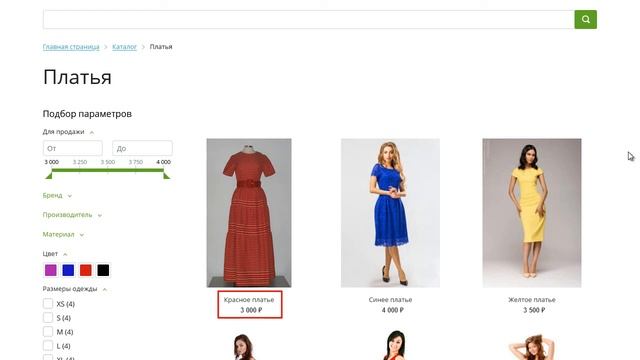
Task: Expand the Материал filter
Action: click(x=63, y=234)
